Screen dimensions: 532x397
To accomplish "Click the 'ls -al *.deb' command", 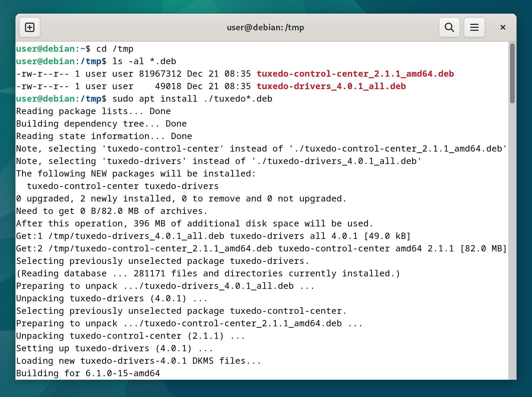I will (144, 61).
